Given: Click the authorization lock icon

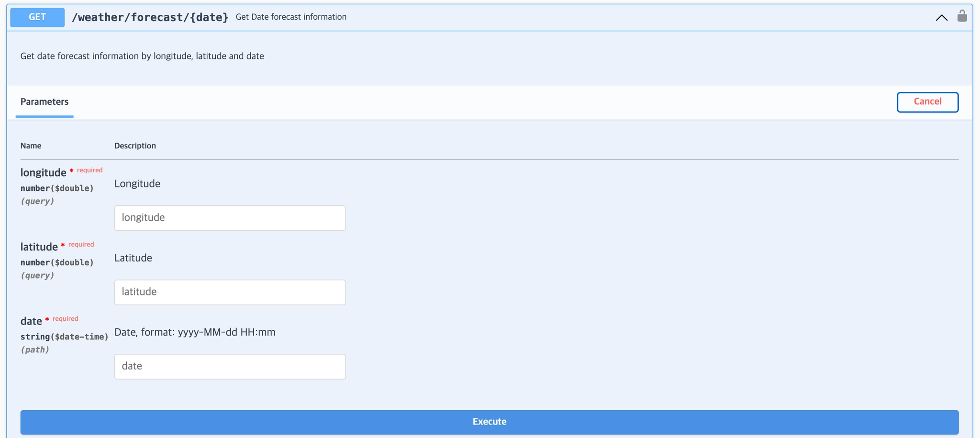Looking at the screenshot, I should pos(962,16).
